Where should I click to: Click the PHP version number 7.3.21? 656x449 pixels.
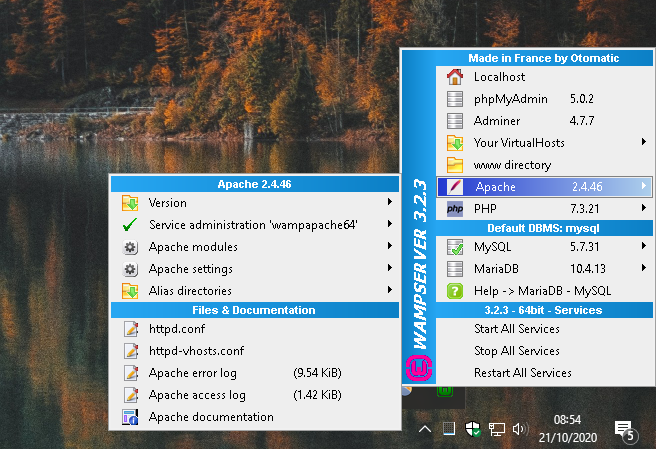(584, 209)
